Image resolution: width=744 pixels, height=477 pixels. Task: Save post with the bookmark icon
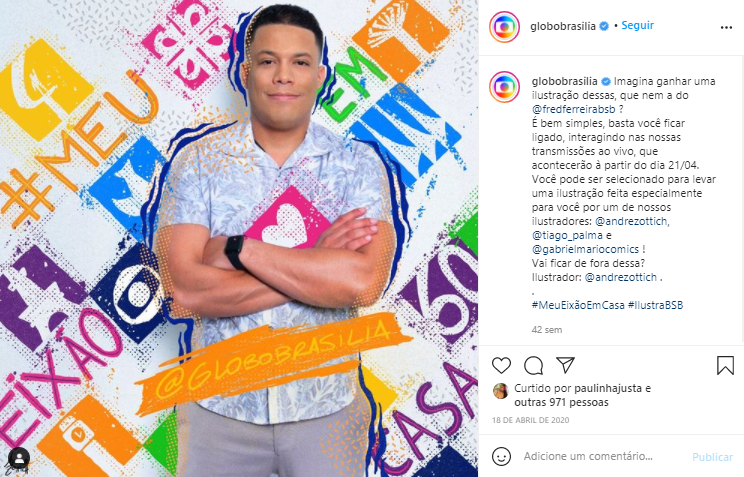[x=725, y=365]
